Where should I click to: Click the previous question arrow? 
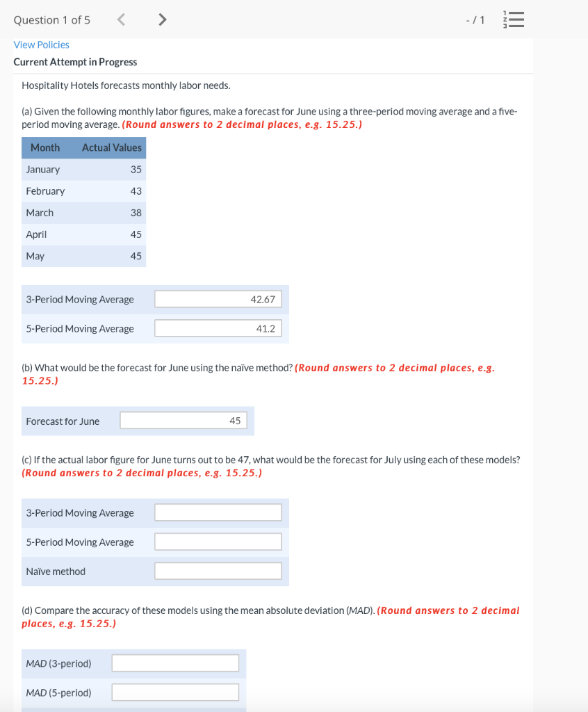[121, 19]
